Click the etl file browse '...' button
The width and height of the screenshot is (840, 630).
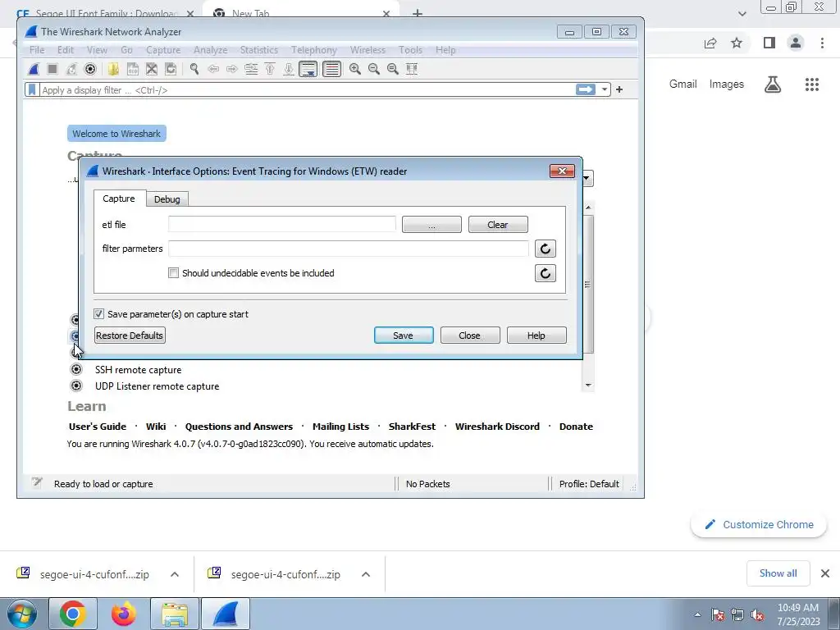pos(431,225)
